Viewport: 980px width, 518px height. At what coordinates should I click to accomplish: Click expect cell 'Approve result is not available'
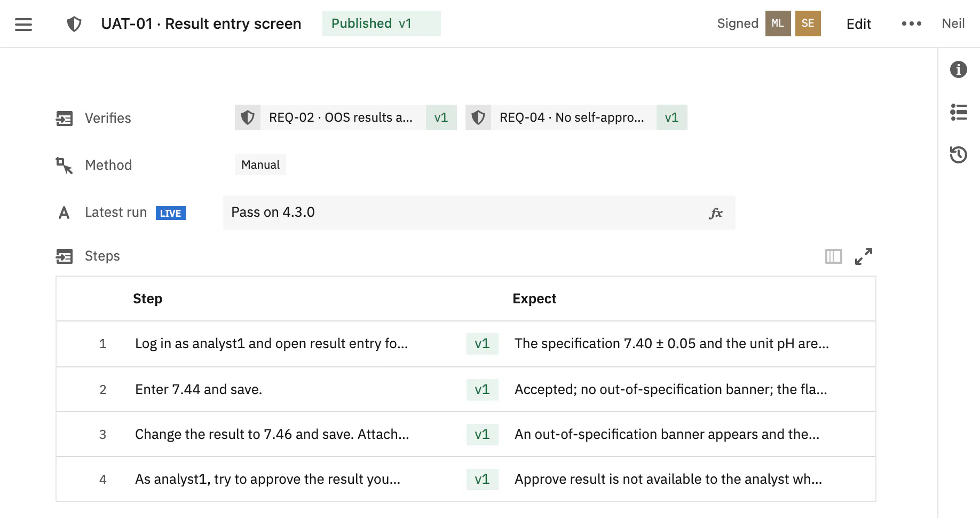pyautogui.click(x=668, y=479)
